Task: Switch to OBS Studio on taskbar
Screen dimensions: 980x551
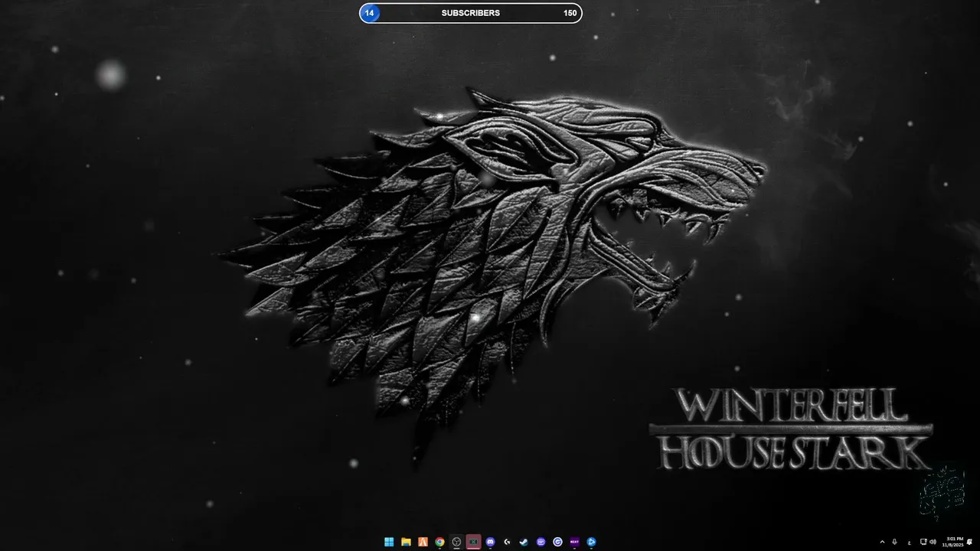Action: point(456,542)
